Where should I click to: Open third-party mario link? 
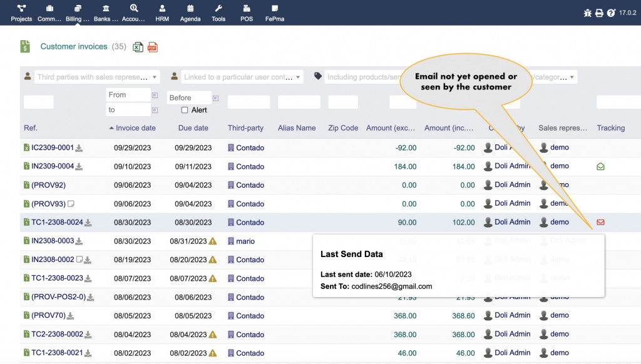coord(245,241)
